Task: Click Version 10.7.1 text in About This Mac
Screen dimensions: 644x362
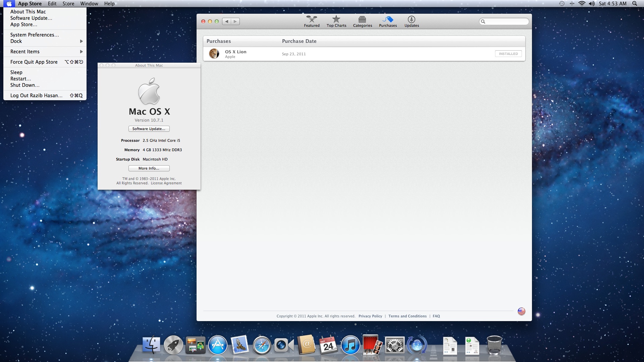Action: (x=149, y=120)
